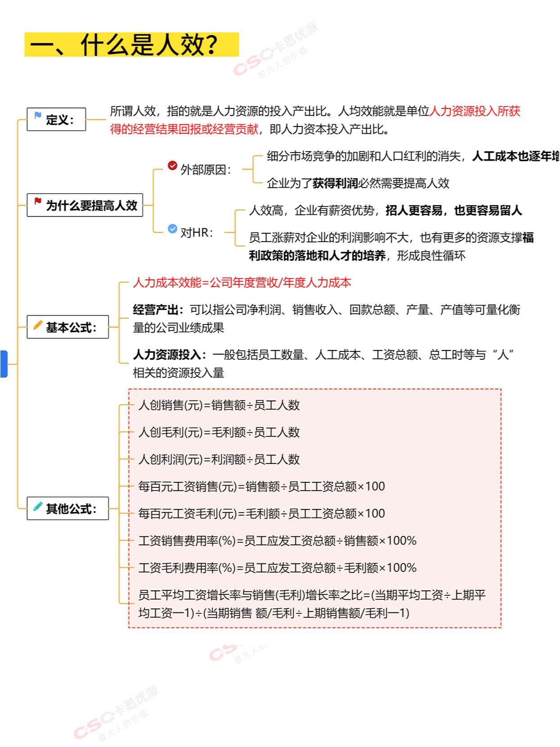Click the formula 工资销售费用率(%)
560x747 pixels.
(x=278, y=541)
